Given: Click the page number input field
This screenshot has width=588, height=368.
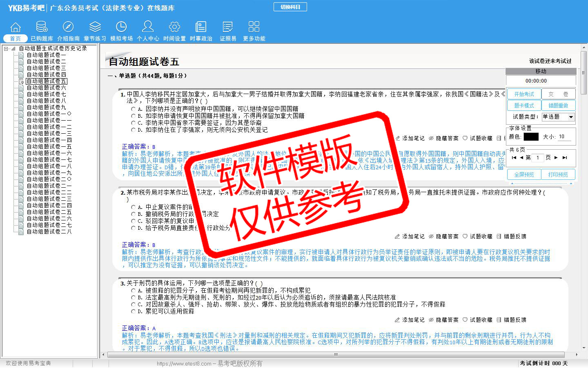Looking at the screenshot, I should (x=538, y=157).
